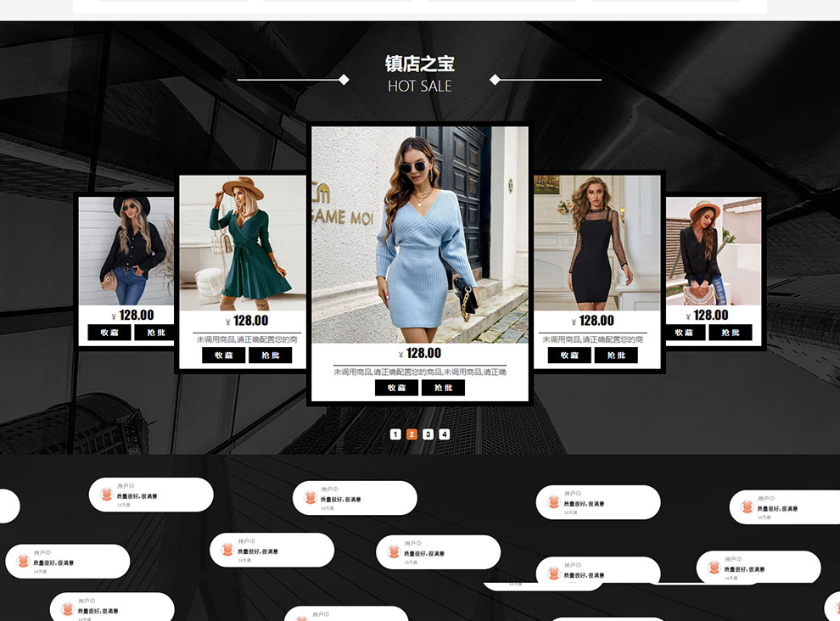The width and height of the screenshot is (840, 621).
Task: Open the black cardigan with jeans product image
Action: pos(126,251)
